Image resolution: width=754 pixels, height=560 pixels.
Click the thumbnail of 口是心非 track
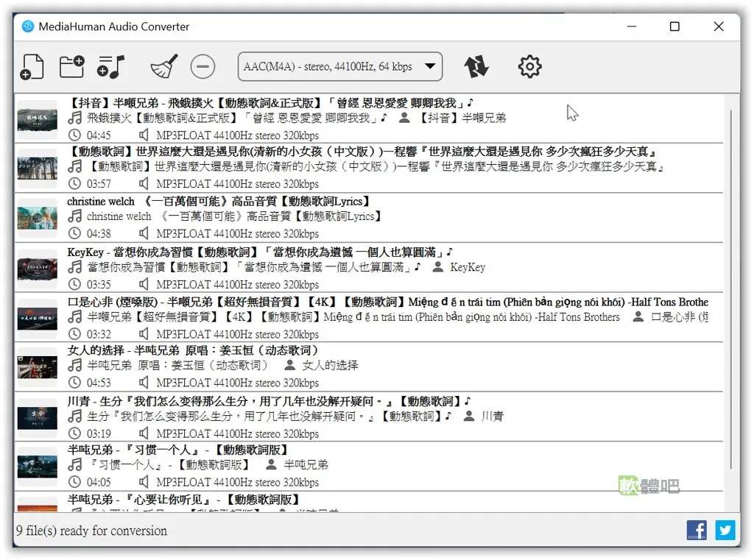click(37, 318)
